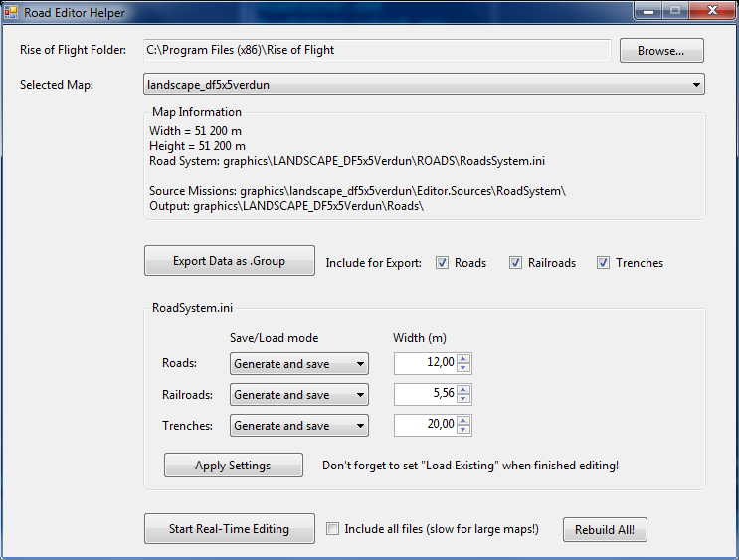The width and height of the screenshot is (739, 560).
Task: Enable Include all files checkbox
Action: point(333,529)
